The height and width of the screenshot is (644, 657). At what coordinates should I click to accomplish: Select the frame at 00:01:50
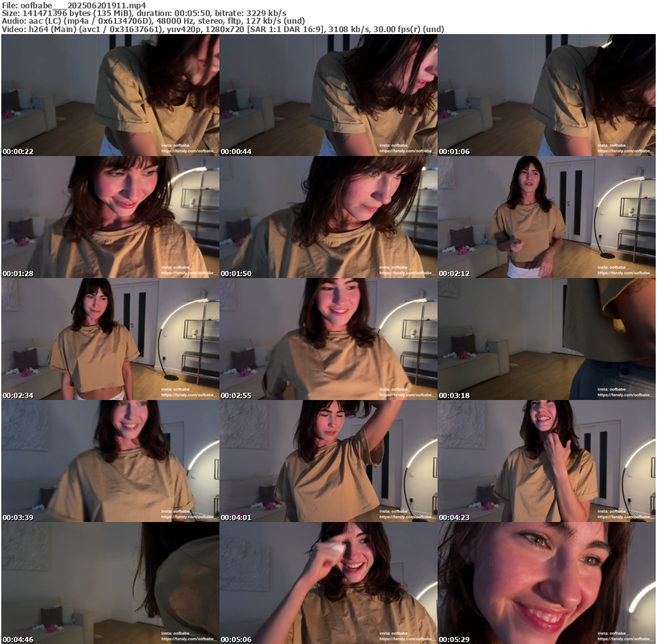pos(328,217)
